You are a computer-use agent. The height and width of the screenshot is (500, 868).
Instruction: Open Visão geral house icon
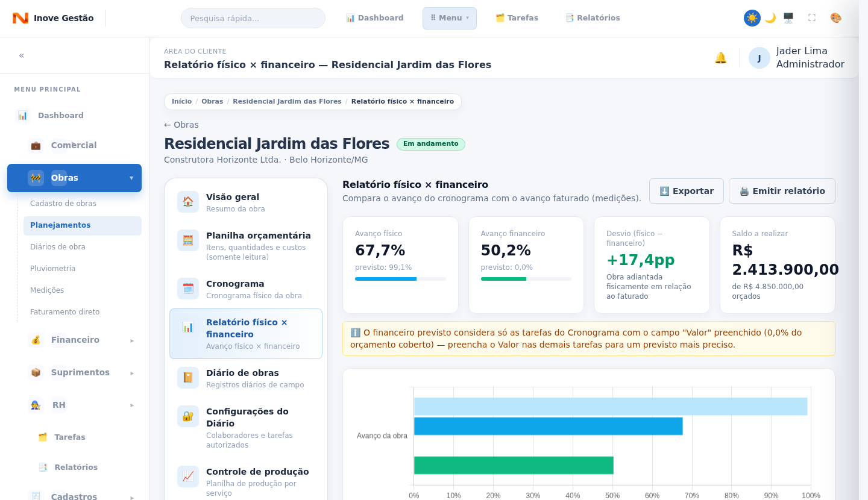click(x=188, y=202)
